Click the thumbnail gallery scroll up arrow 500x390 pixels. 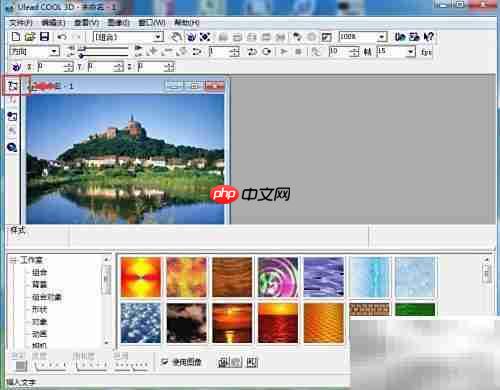pyautogui.click(x=486, y=260)
